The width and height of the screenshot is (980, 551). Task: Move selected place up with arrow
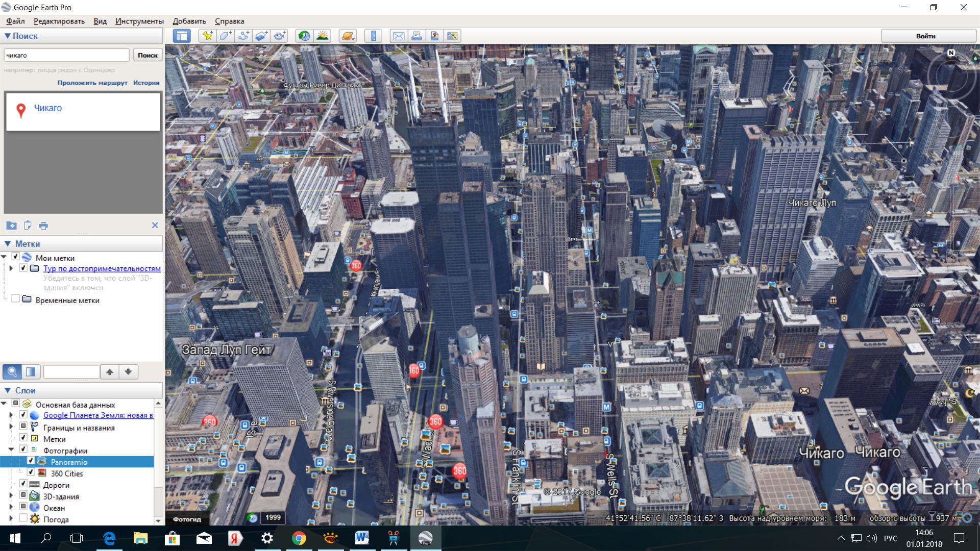(110, 372)
